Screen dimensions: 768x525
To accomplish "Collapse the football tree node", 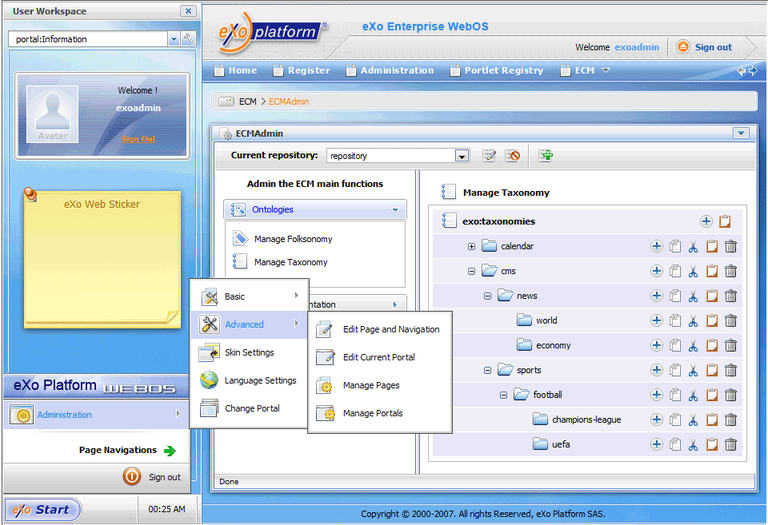I will coord(503,395).
